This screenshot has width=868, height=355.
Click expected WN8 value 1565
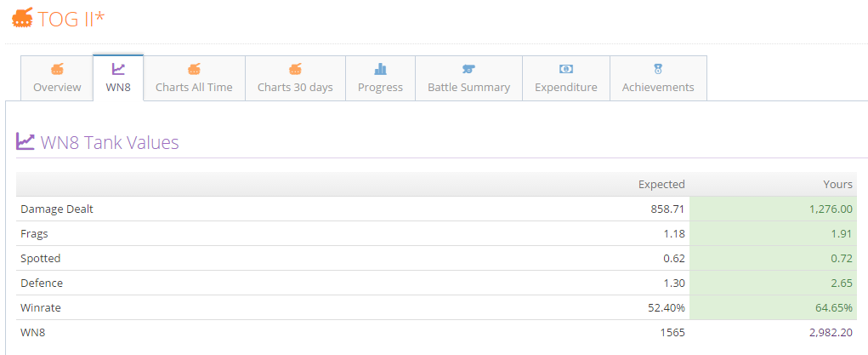(673, 332)
